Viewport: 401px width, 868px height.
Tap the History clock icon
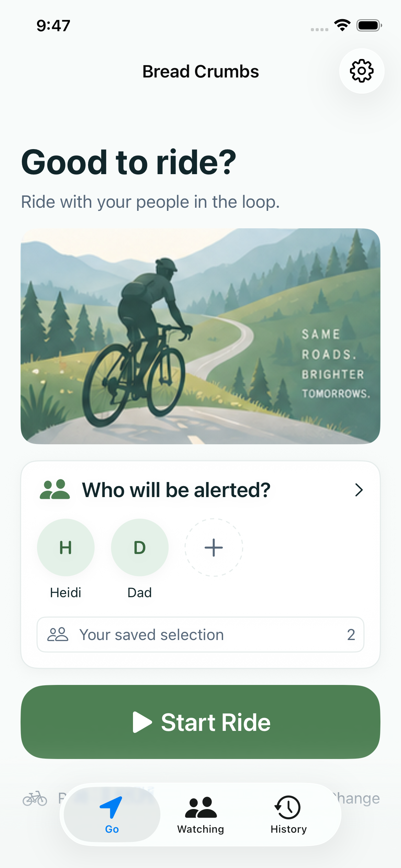(x=288, y=807)
